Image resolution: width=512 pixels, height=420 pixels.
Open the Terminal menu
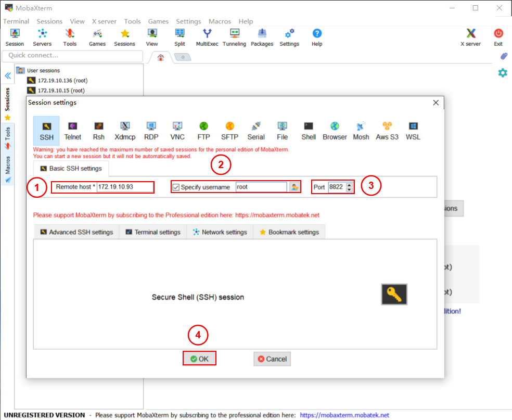[x=16, y=21]
